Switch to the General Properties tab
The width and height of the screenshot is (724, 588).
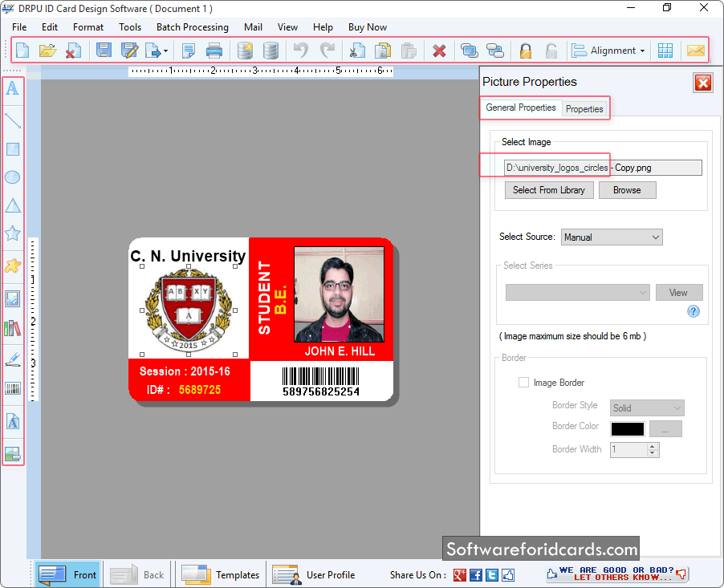(521, 107)
